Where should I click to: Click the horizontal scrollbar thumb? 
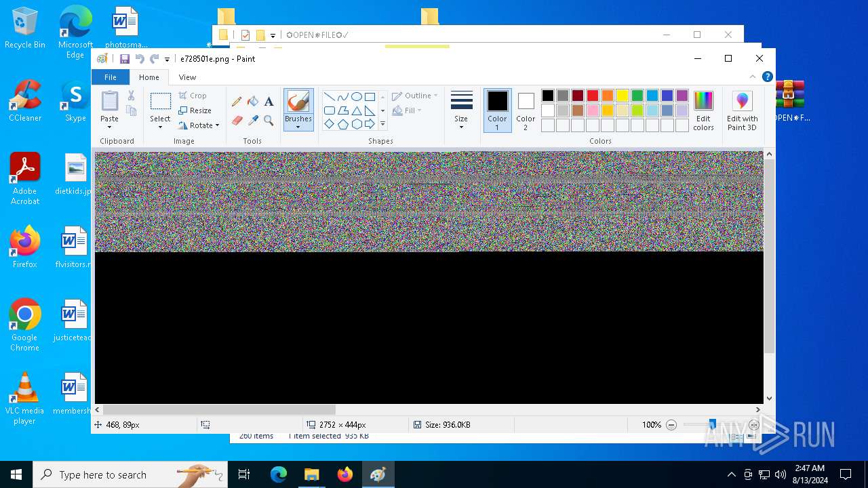(219, 409)
